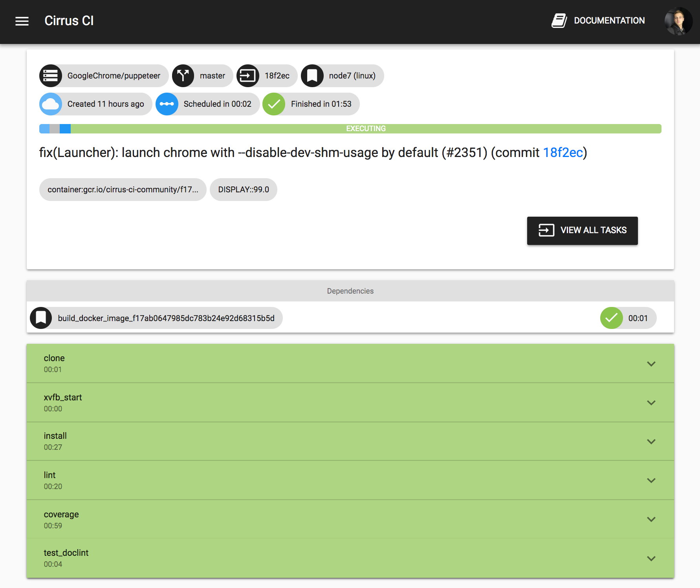
Task: Click the 18f2ec build chip
Action: coord(267,76)
